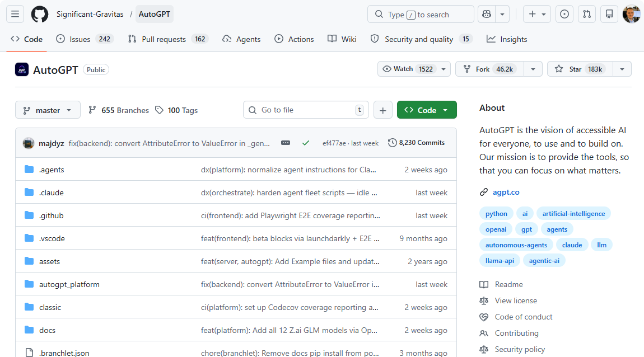Open the Actions tab
This screenshot has height=357, width=644.
click(x=294, y=39)
